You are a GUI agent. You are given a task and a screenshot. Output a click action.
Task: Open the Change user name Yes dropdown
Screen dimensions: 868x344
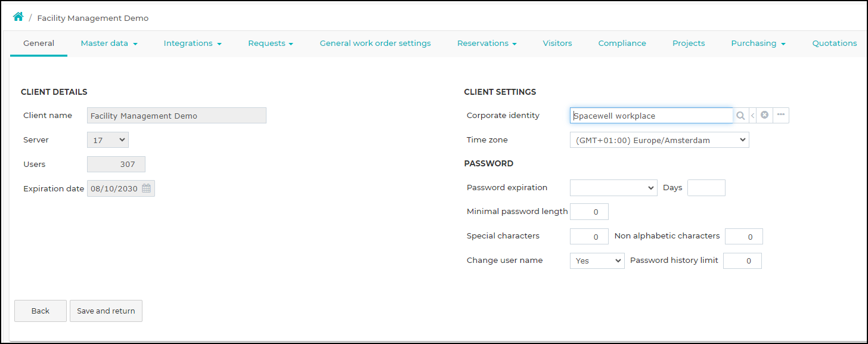point(597,261)
